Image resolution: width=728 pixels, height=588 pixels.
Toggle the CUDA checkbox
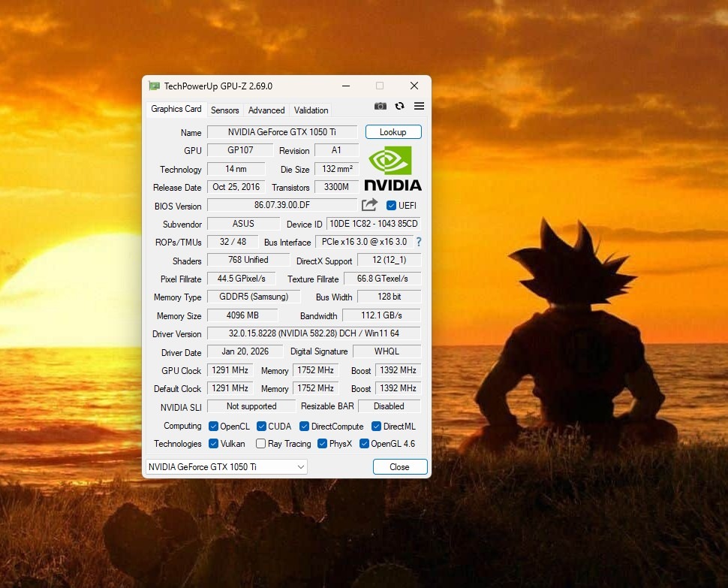[261, 427]
